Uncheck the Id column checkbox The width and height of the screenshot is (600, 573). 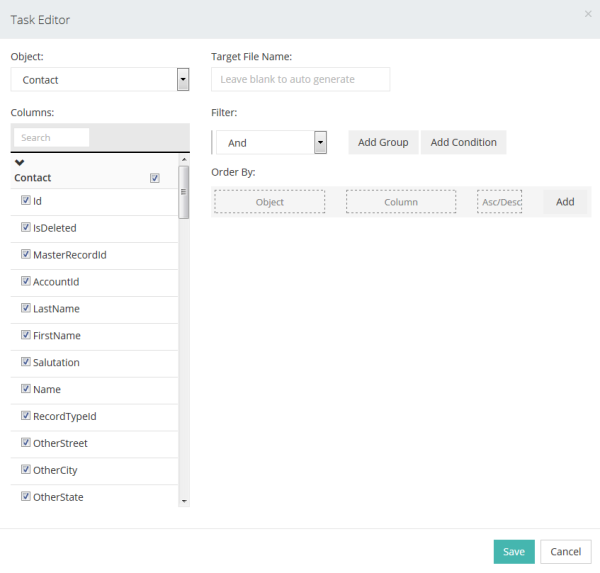(26, 201)
